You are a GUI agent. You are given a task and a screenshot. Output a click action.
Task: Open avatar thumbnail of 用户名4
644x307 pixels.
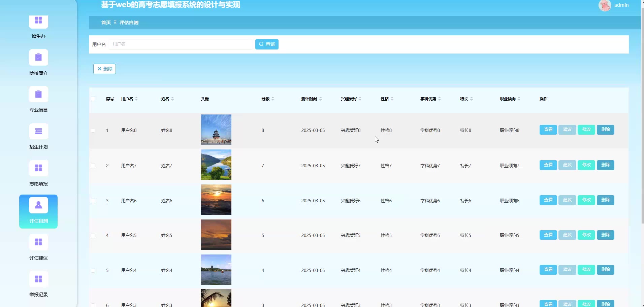216,270
